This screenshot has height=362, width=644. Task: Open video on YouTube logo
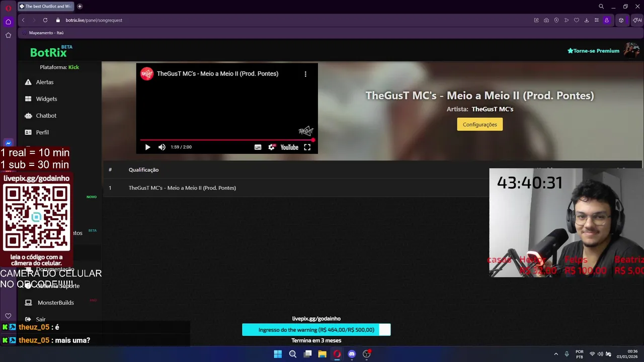click(289, 147)
